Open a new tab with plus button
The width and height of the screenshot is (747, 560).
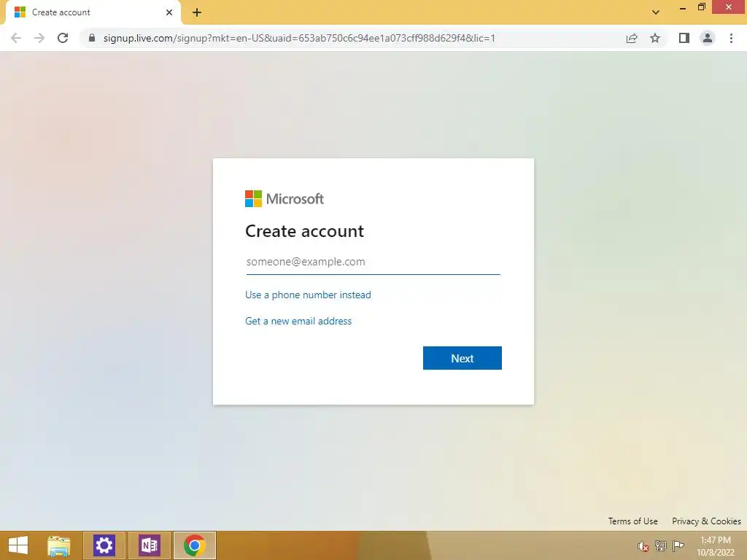[x=197, y=12]
